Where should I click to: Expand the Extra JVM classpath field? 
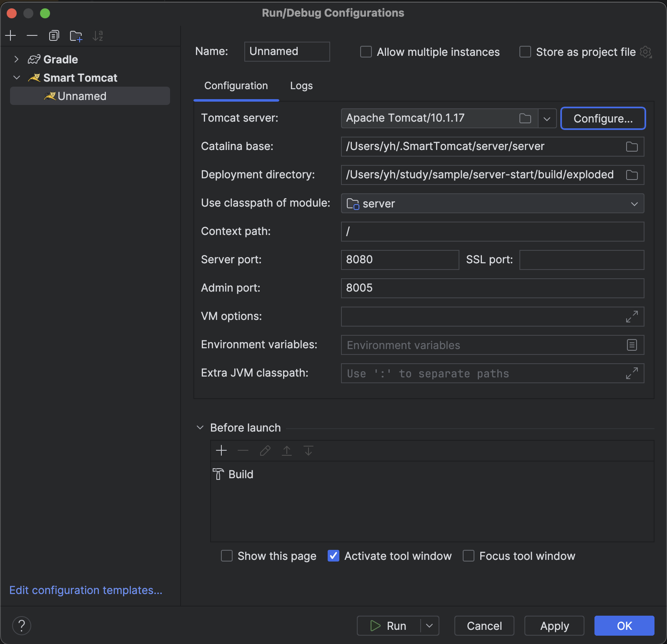(632, 373)
